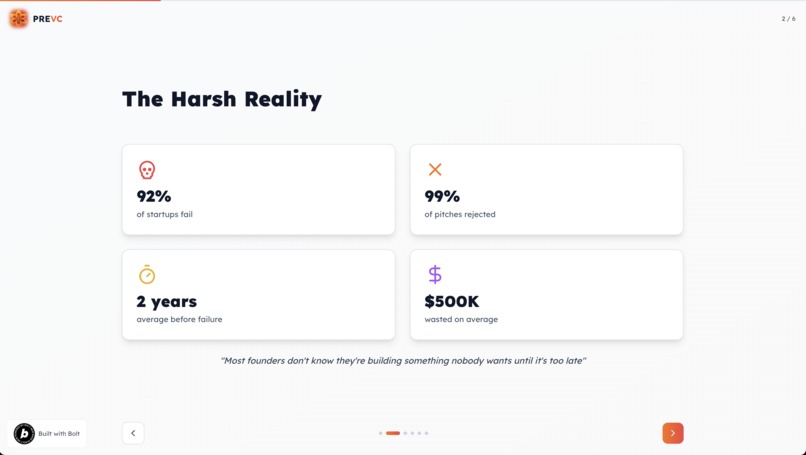Go back using the left chevron button
This screenshot has width=806, height=455.
pos(133,433)
